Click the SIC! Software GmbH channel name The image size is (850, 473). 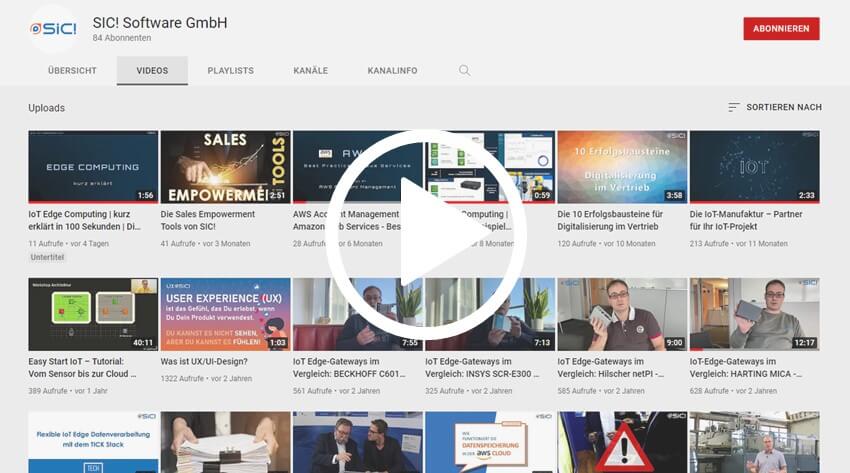point(160,23)
